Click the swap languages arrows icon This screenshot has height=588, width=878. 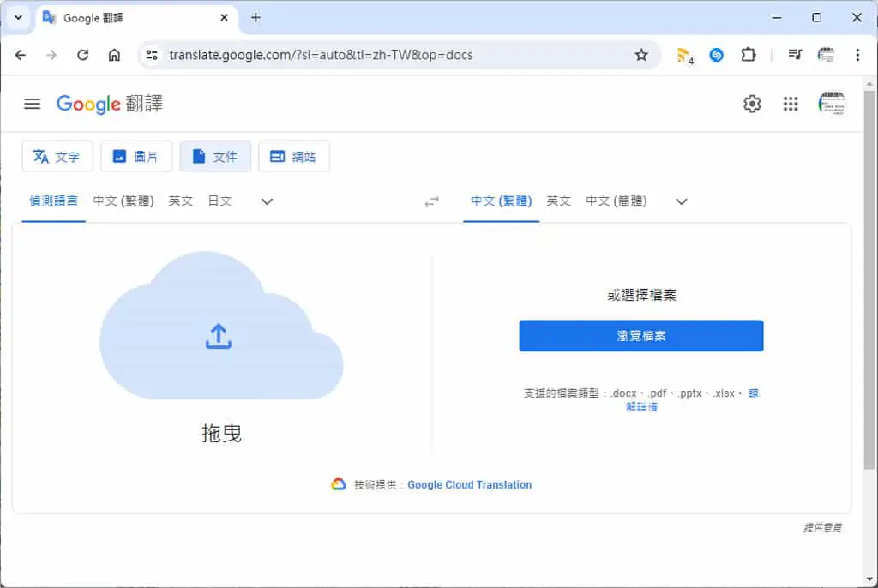(432, 201)
